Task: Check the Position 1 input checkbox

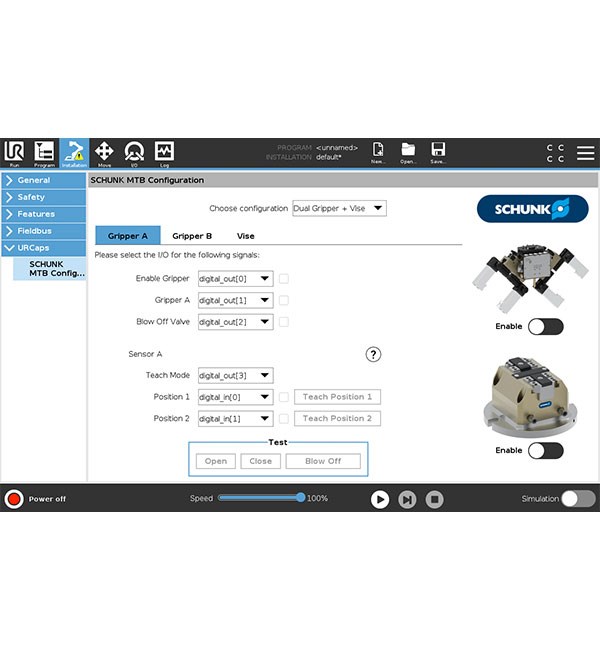Action: coord(284,397)
